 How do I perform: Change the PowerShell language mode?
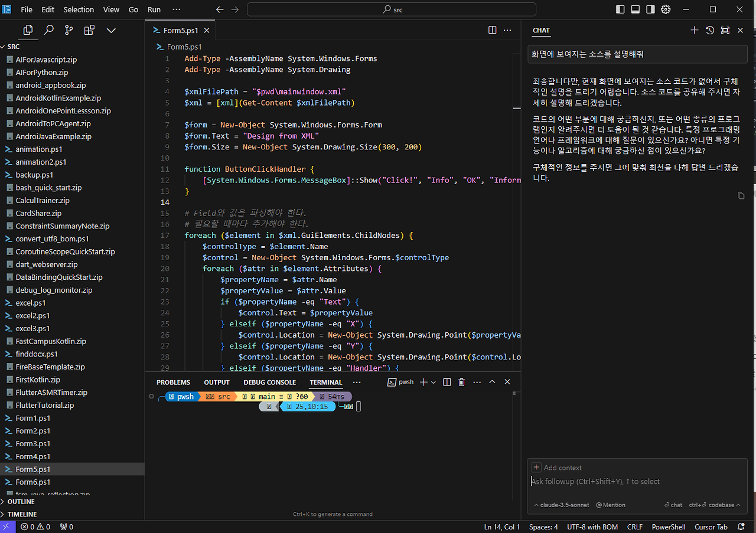(x=669, y=527)
